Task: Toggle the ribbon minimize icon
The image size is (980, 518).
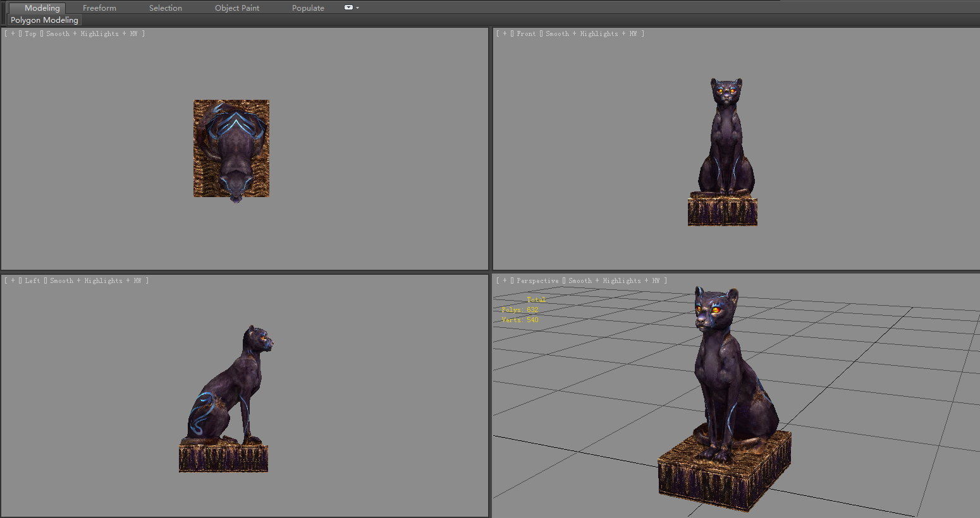Action: [x=348, y=8]
